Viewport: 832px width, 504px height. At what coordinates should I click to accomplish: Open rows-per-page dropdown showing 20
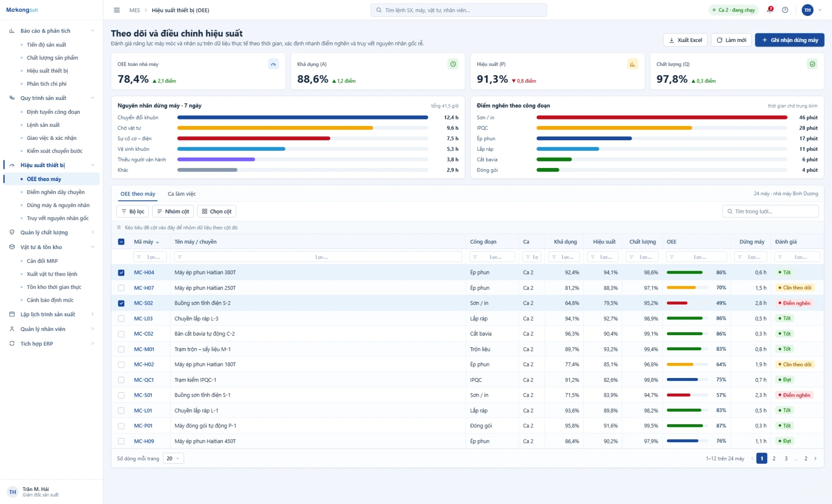coord(173,459)
